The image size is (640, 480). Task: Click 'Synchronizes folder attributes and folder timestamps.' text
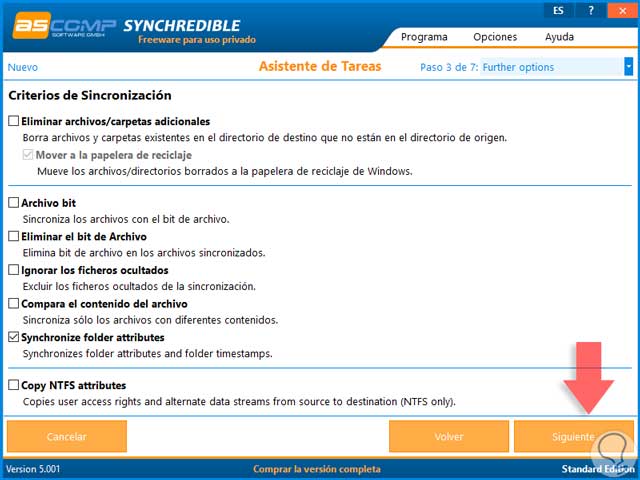147,353
